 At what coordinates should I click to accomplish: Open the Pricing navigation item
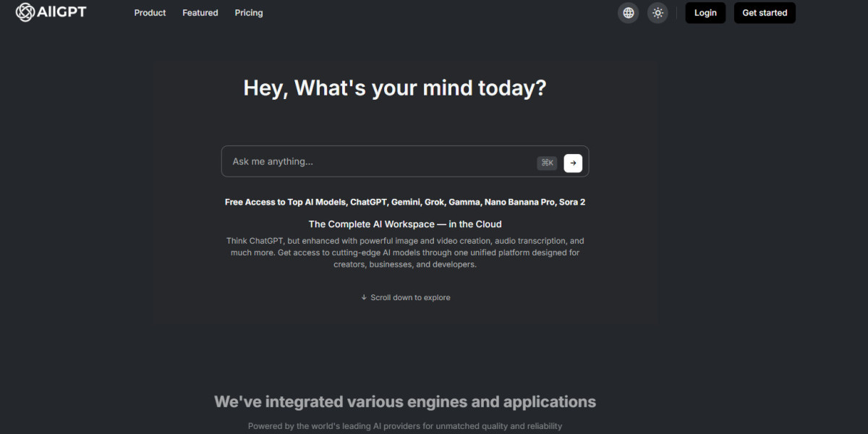pyautogui.click(x=248, y=12)
